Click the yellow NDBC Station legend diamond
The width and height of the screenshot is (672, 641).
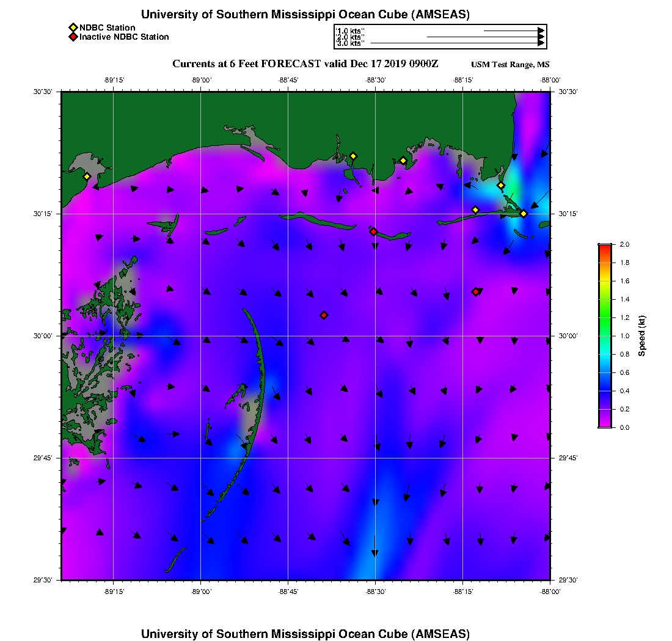[x=73, y=27]
